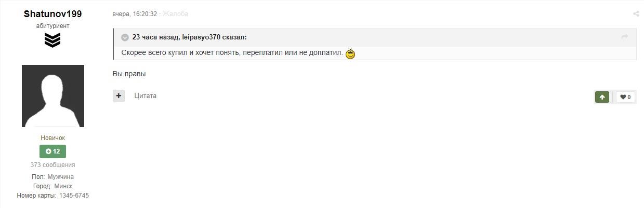Open the user's avatar image
This screenshot has height=208, width=644.
(x=52, y=96)
